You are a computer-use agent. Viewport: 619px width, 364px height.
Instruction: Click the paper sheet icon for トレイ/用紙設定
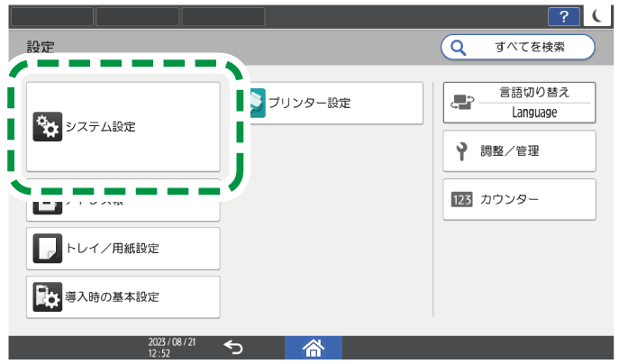pos(48,249)
